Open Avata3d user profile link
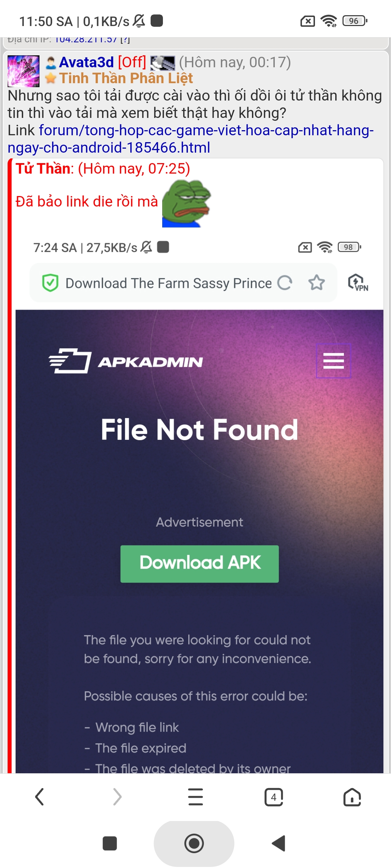 click(x=87, y=62)
